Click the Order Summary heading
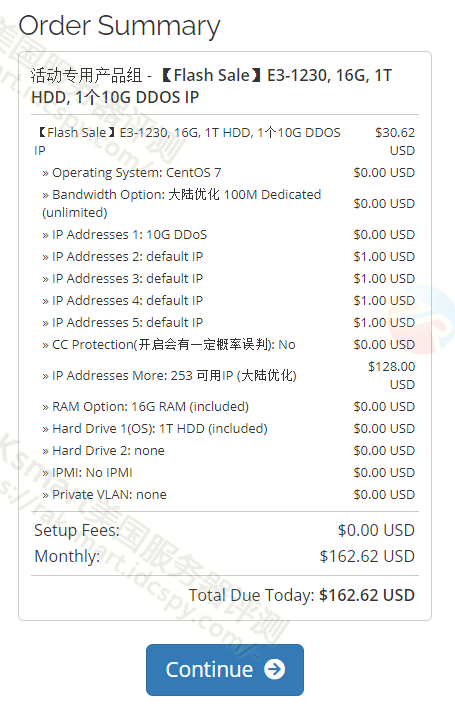The image size is (455, 704). [x=119, y=26]
